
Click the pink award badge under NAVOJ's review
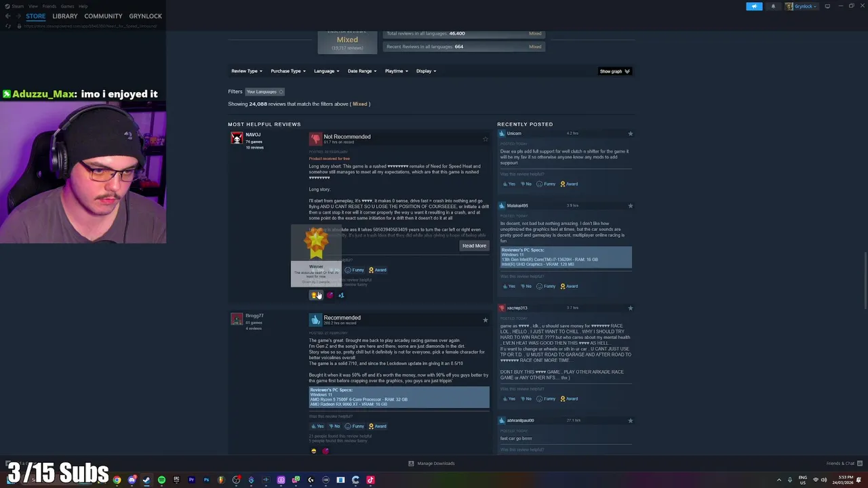coord(330,295)
